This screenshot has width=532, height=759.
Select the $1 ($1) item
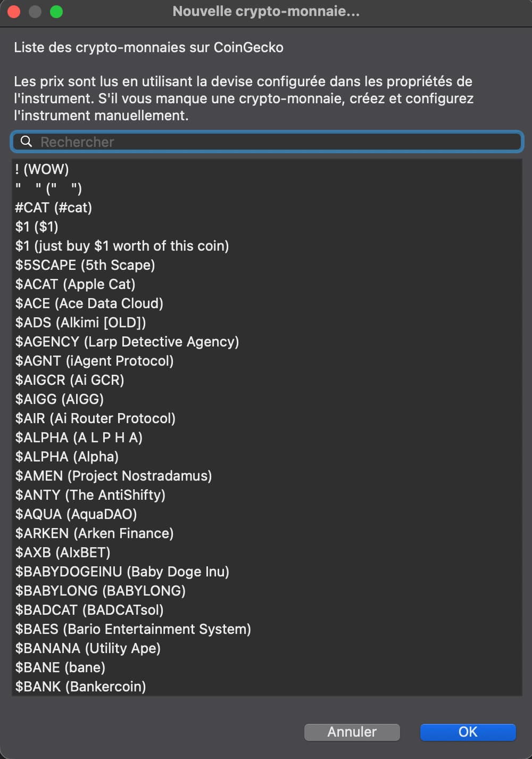pyautogui.click(x=37, y=227)
